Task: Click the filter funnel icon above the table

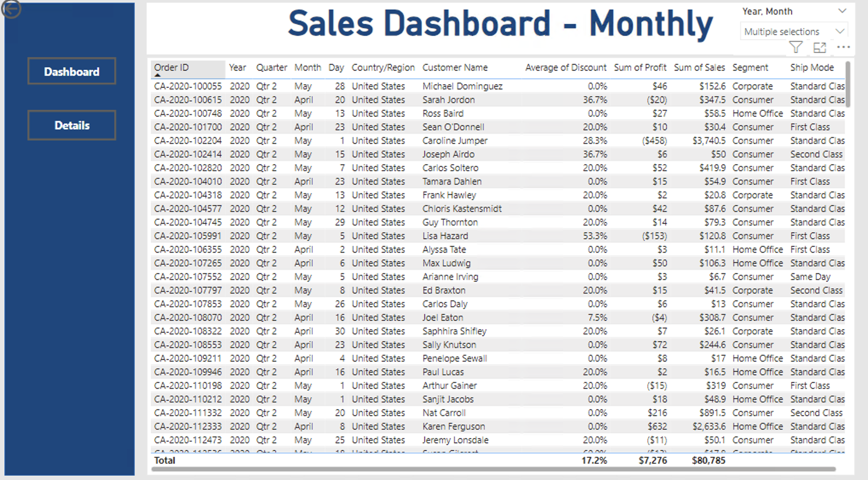Action: [x=796, y=47]
